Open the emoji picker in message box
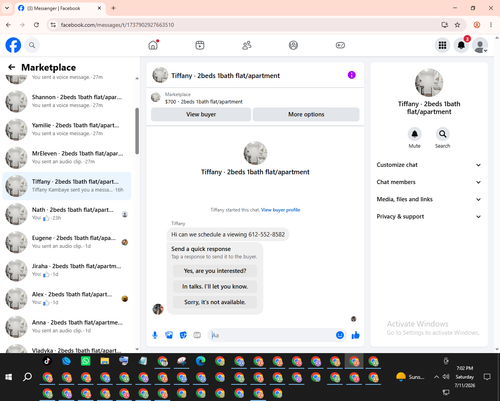This screenshot has width=500, height=401. [x=340, y=335]
